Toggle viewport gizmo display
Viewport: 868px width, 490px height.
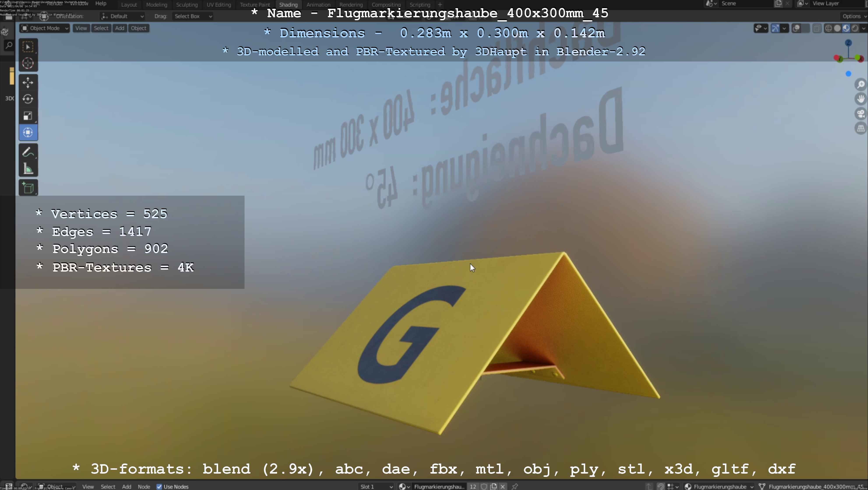(775, 28)
